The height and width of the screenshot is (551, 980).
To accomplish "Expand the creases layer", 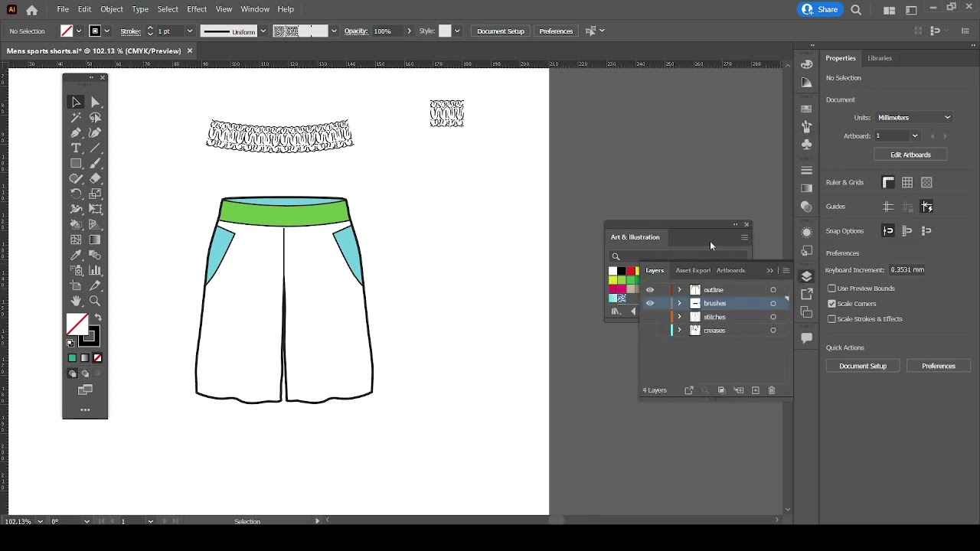I will tap(679, 331).
